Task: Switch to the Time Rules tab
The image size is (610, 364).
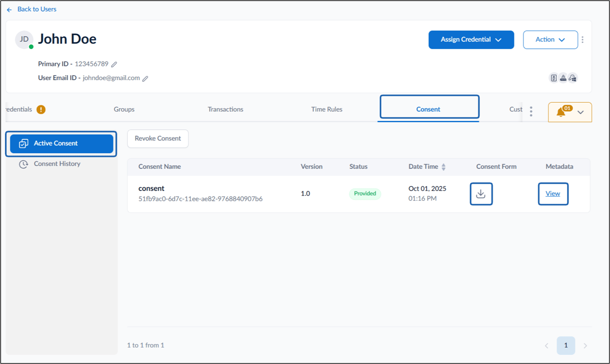Action: point(327,109)
